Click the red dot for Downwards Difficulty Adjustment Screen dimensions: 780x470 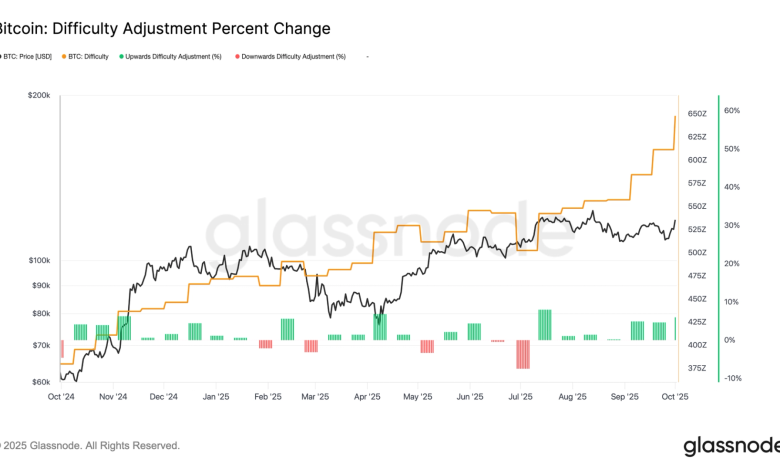pyautogui.click(x=235, y=56)
